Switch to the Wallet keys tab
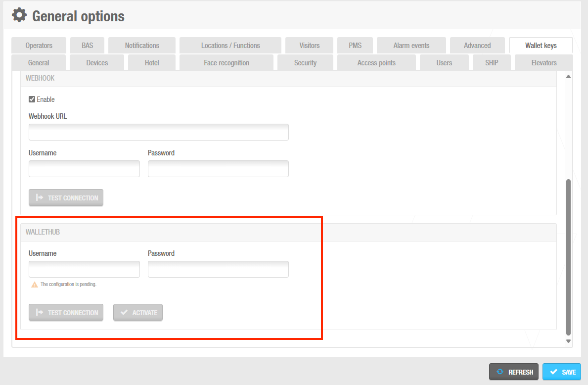588x385 pixels. tap(541, 45)
